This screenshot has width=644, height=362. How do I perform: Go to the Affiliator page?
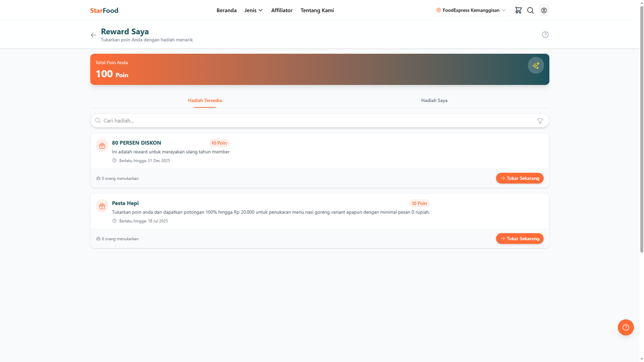(x=282, y=10)
